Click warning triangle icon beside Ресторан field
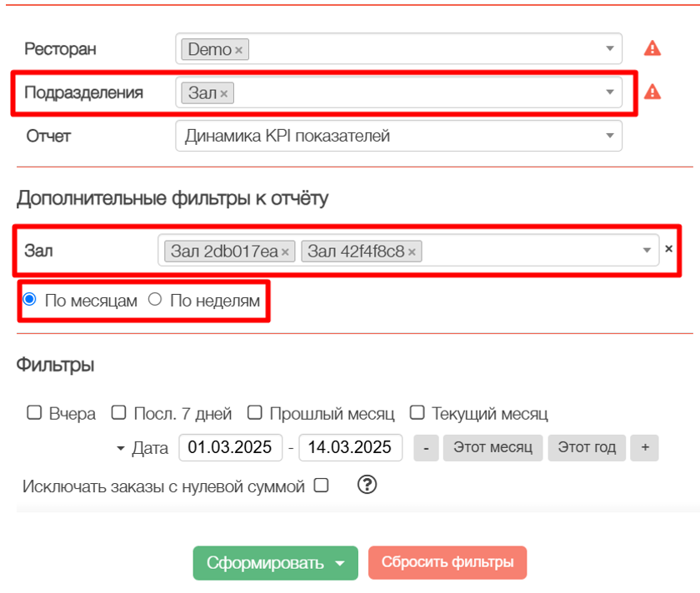The width and height of the screenshot is (700, 593). click(652, 49)
